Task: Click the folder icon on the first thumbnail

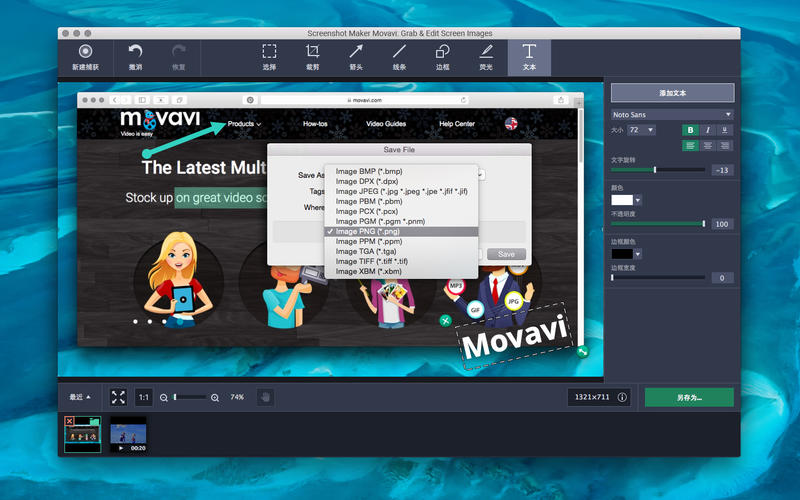Action: (x=95, y=421)
